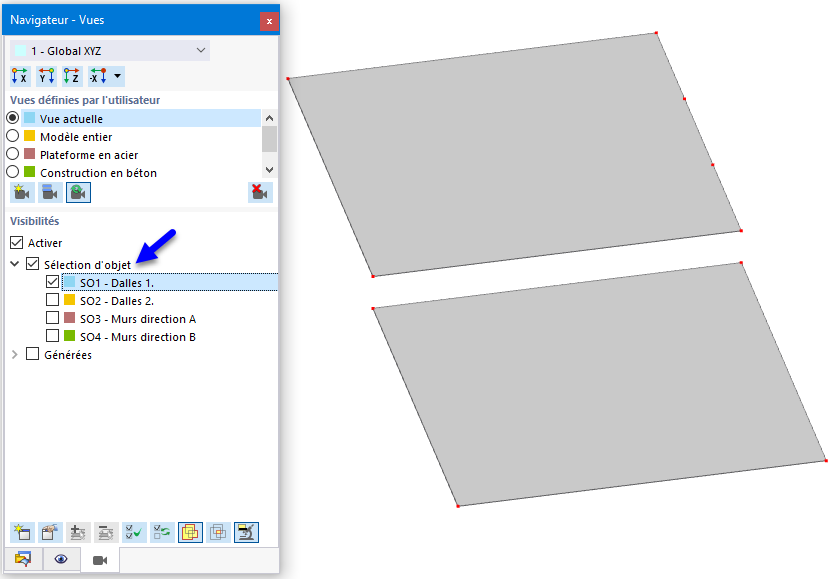Check SO2 - Dalles 2. checkbox
834x579 pixels.
pyautogui.click(x=52, y=300)
